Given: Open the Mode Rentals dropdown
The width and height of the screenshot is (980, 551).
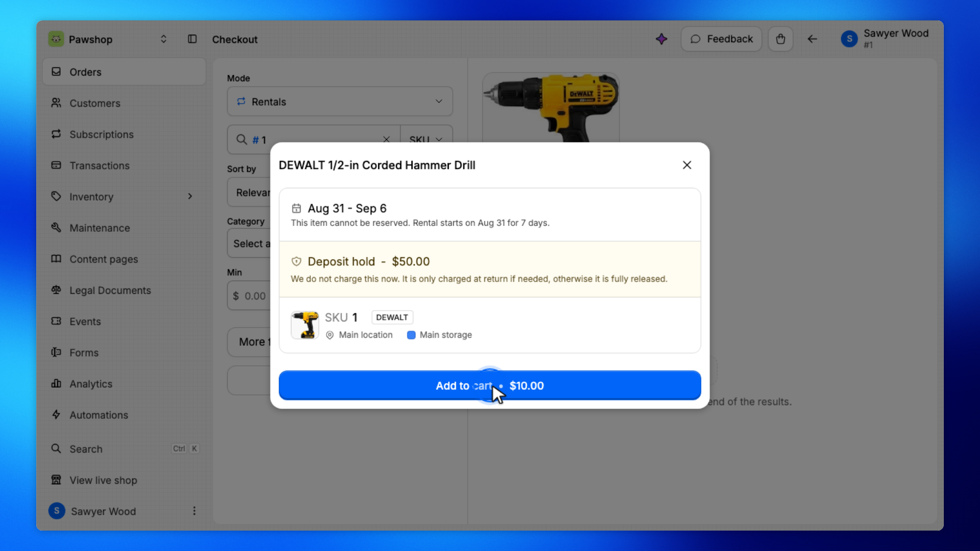Looking at the screenshot, I should click(x=340, y=102).
